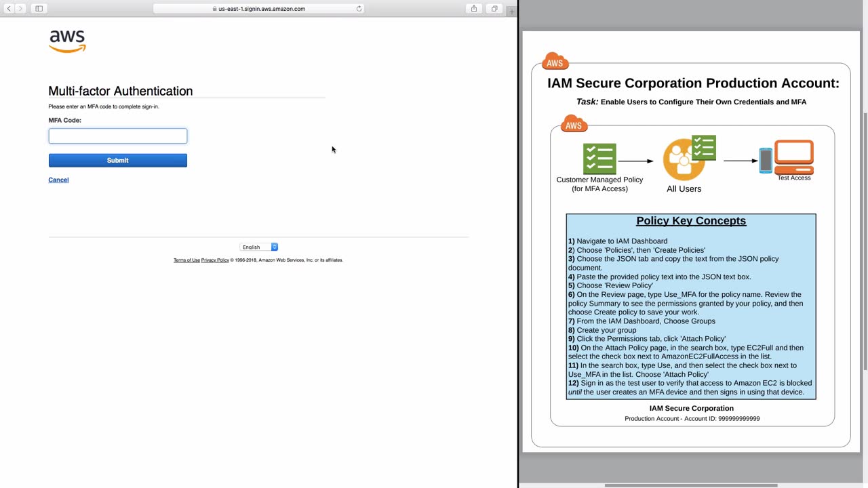Viewport: 868px width, 488px height.
Task: Click step 3 about the JSON tab
Action: pos(673,263)
